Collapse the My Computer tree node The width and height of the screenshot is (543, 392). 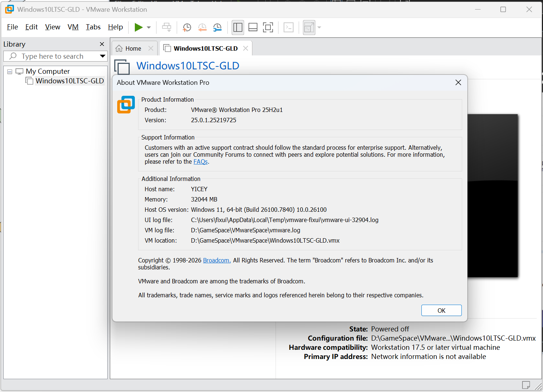10,71
